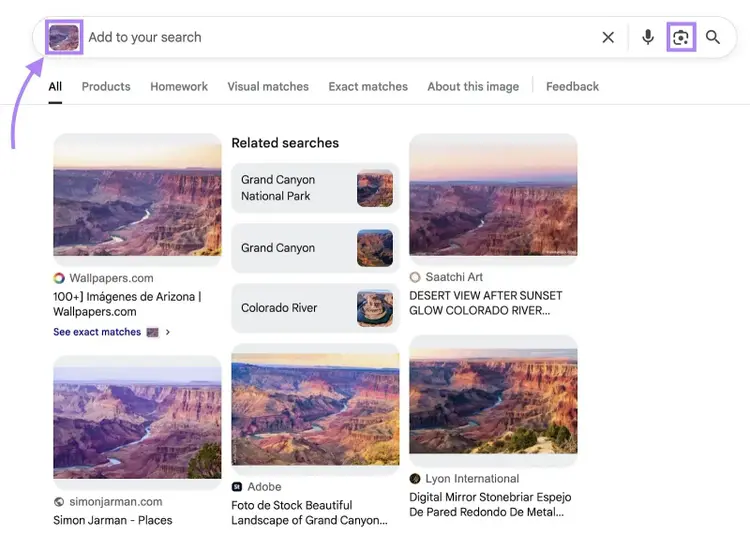This screenshot has width=750, height=535.
Task: Click the 'simonjarman.com' source name
Action: point(116,502)
